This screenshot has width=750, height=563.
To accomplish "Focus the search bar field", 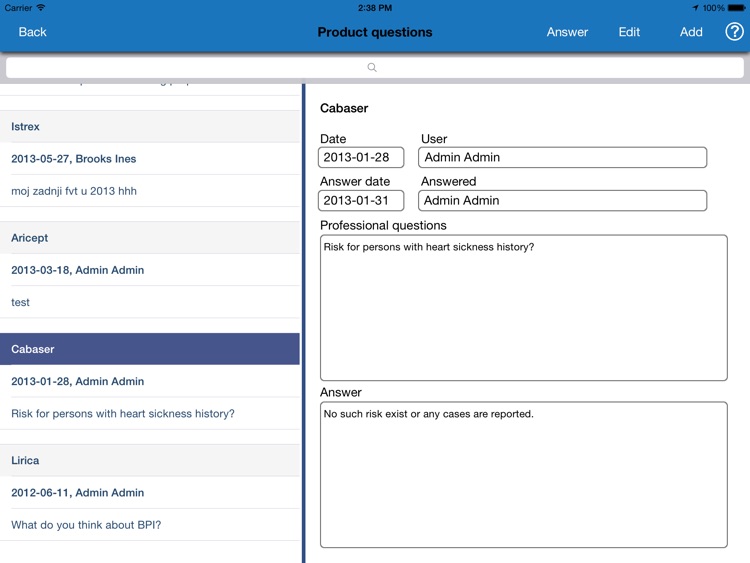I will [375, 67].
